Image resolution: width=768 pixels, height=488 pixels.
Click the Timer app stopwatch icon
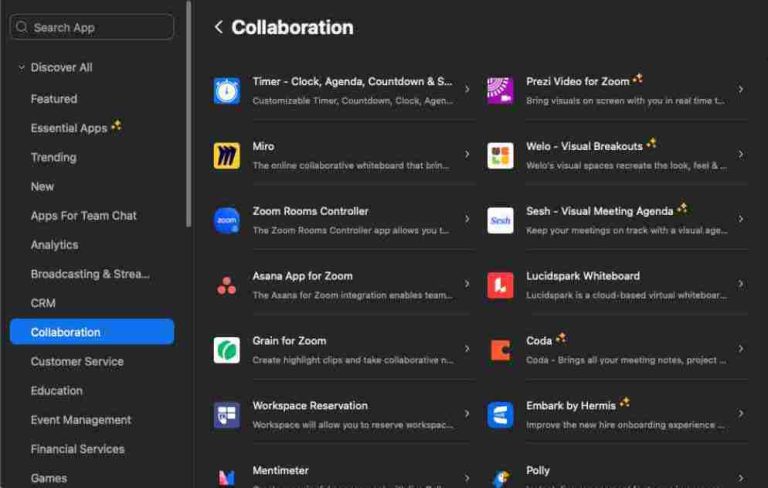coord(227,91)
